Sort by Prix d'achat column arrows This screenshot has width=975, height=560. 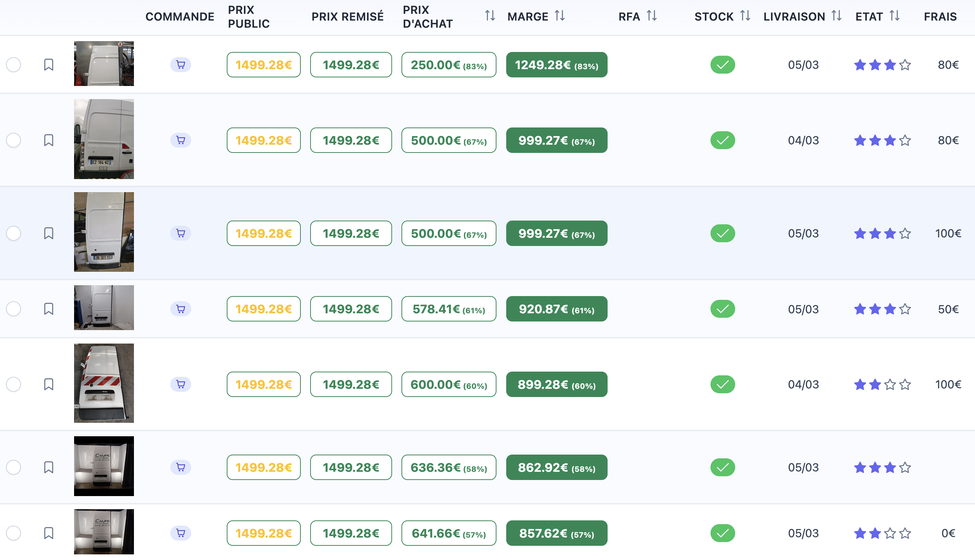[x=490, y=16]
